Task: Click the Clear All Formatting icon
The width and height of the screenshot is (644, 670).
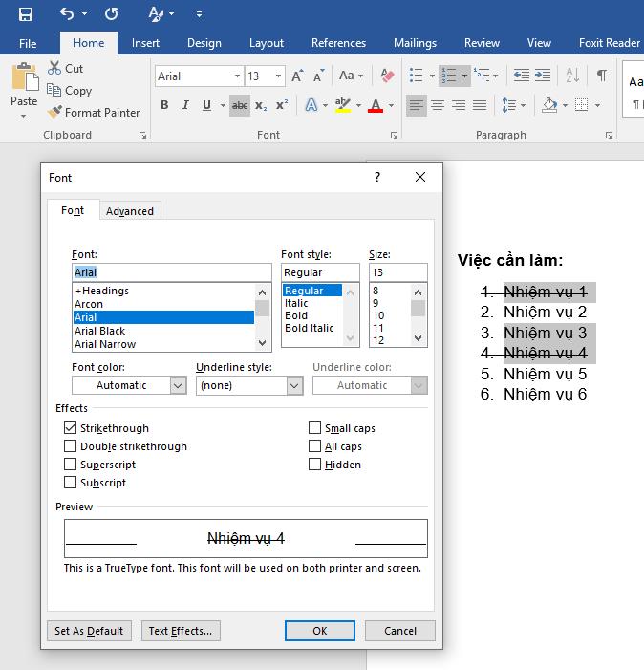Action: click(387, 76)
